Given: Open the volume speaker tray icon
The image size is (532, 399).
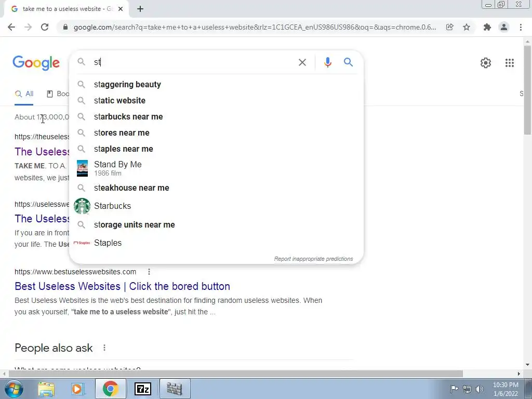Looking at the screenshot, I should coord(480,389).
